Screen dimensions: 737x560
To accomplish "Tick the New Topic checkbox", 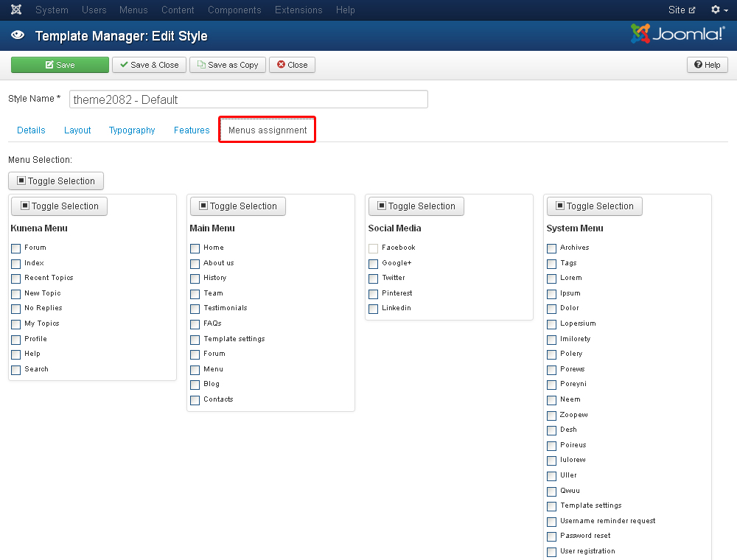I will coord(16,294).
